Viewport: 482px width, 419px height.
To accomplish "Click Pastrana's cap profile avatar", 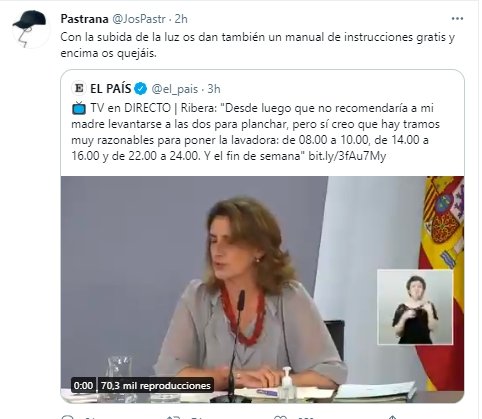I will click(x=30, y=29).
